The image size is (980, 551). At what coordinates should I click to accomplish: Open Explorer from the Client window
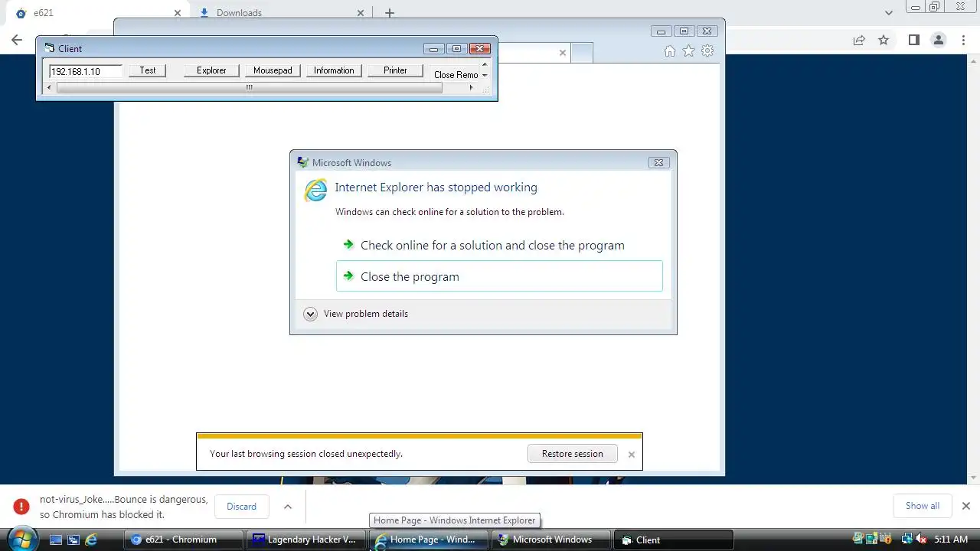pyautogui.click(x=211, y=70)
